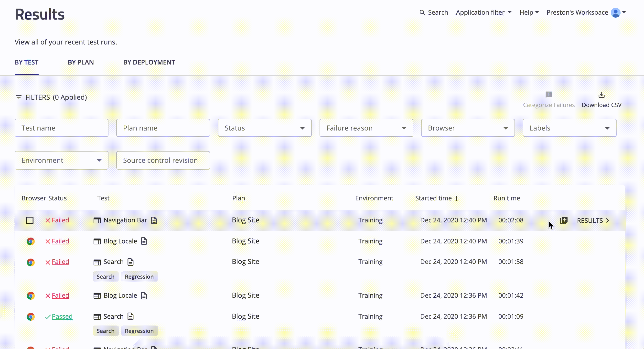Open document icon in 00:01:42 Blog Locale row
This screenshot has height=349, width=644.
tap(144, 295)
